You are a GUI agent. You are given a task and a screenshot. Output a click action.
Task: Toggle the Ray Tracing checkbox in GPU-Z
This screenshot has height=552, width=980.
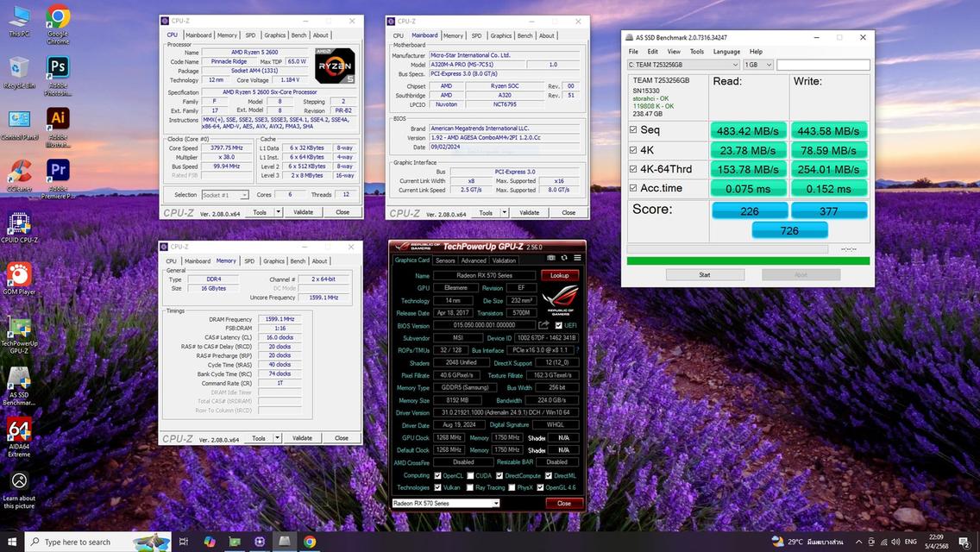470,487
